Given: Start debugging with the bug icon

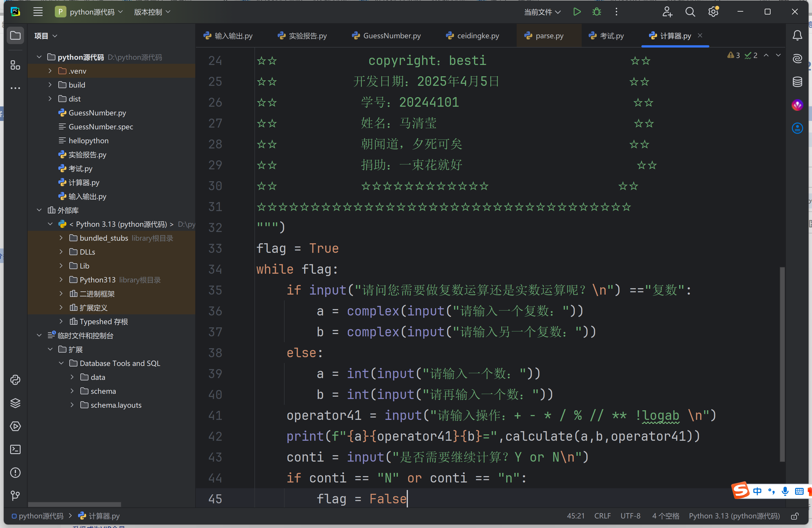Looking at the screenshot, I should pos(596,12).
